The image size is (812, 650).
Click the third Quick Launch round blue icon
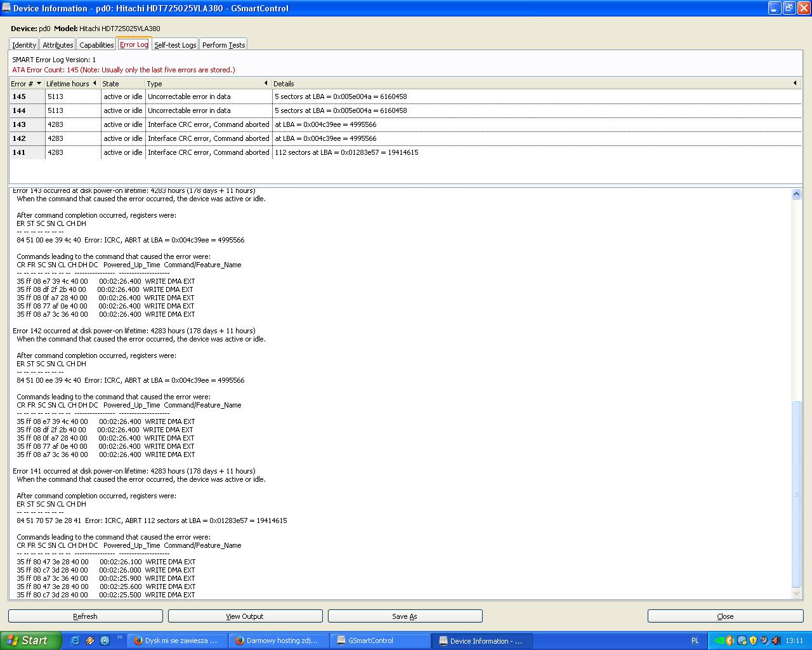105,640
